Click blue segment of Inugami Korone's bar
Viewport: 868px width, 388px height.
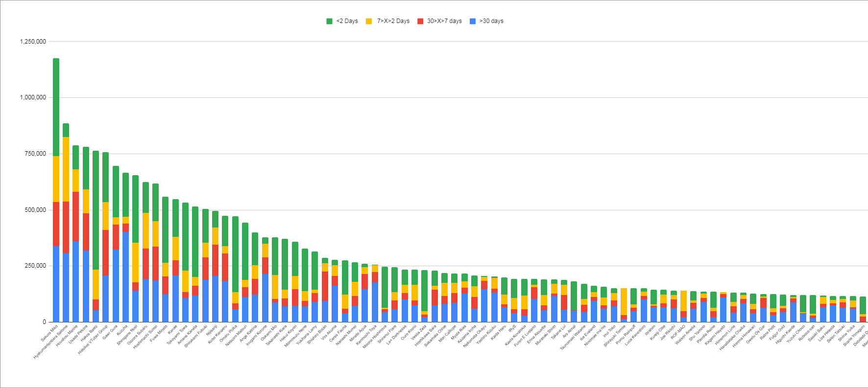[265, 298]
